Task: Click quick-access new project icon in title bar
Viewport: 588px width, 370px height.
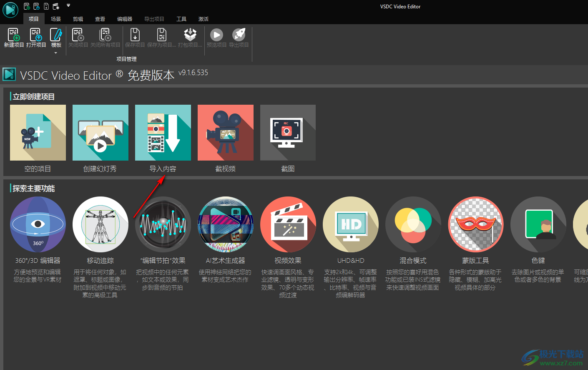Action: click(27, 6)
